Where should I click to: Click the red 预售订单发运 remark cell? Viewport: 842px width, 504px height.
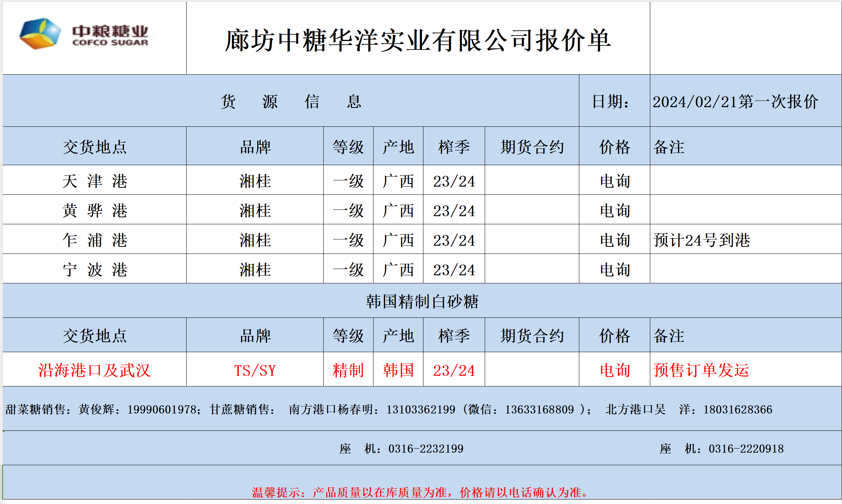[x=701, y=370]
